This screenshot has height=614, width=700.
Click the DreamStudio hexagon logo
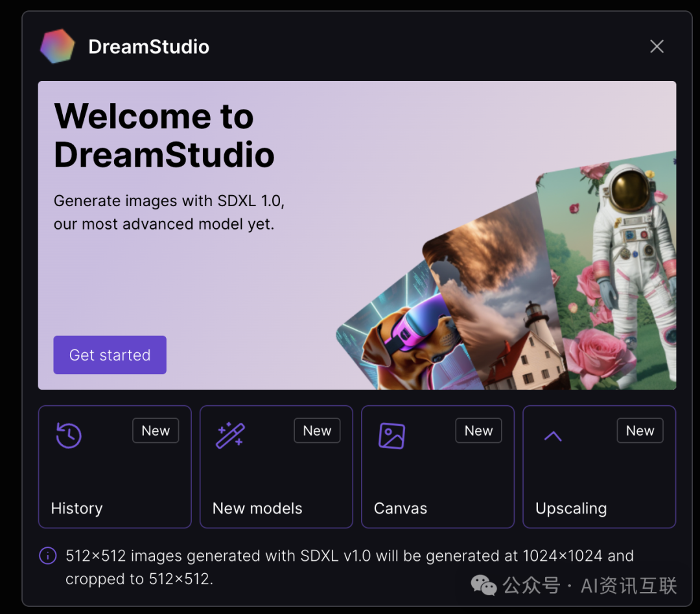click(x=58, y=47)
